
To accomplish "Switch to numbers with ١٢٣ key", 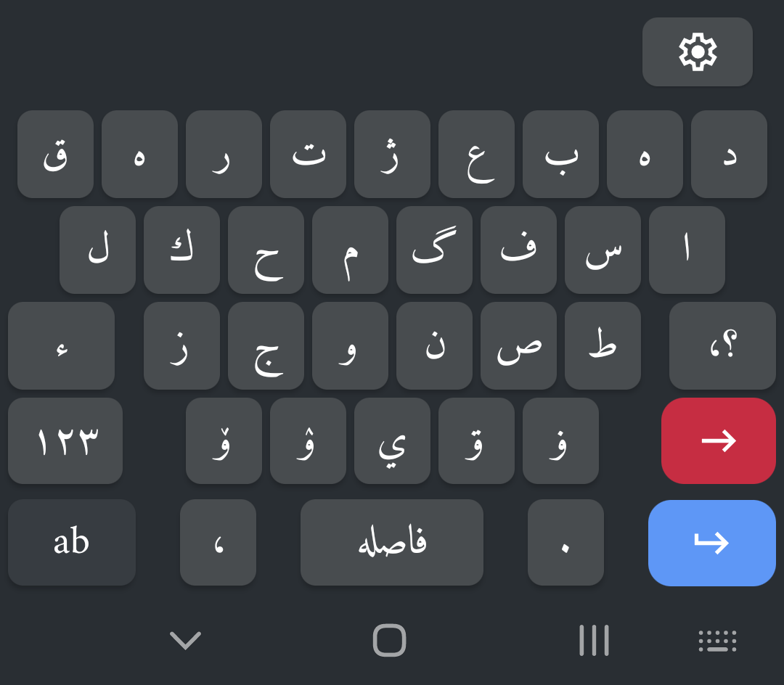I will pos(65,440).
